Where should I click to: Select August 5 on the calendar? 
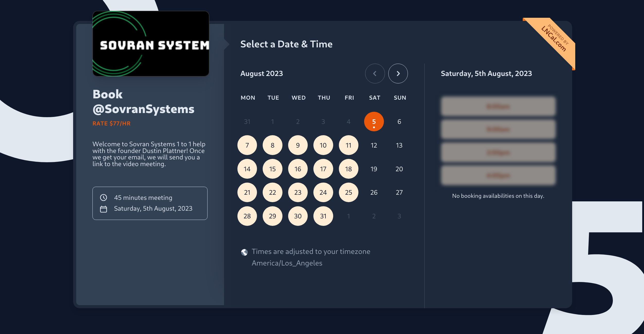pyautogui.click(x=374, y=122)
